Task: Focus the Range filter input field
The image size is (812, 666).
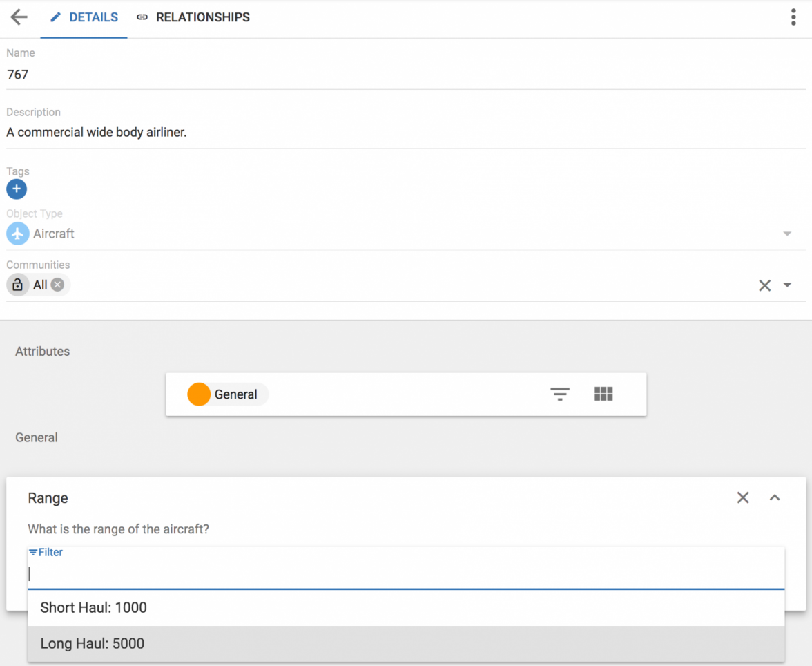Action: pos(405,573)
